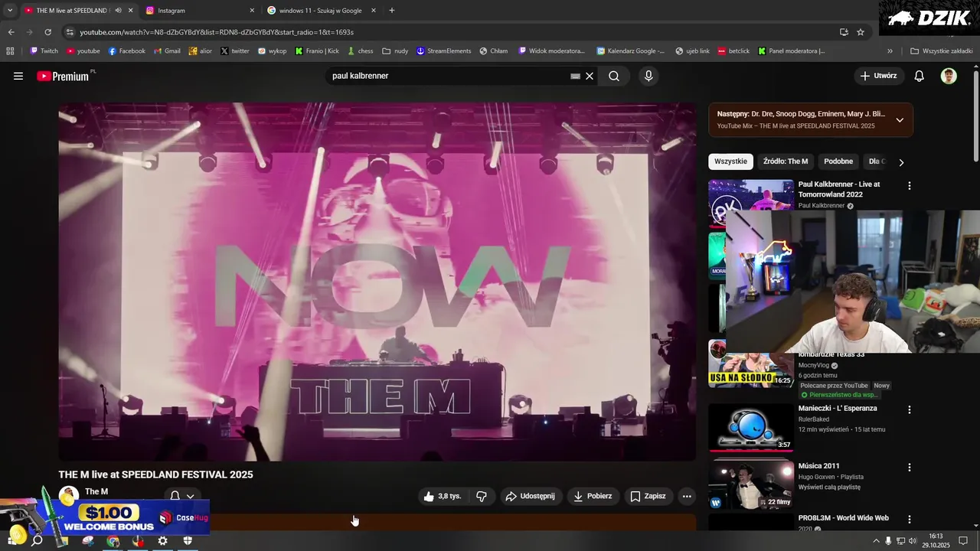Screen dimensions: 980x551
Task: Open The M channel name link
Action: 96,491
